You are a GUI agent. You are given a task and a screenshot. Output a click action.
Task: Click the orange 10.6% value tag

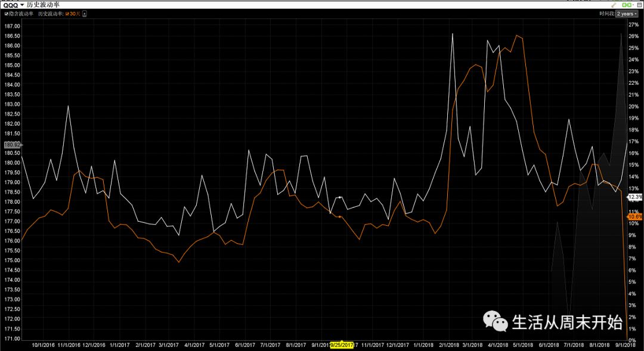pos(635,216)
